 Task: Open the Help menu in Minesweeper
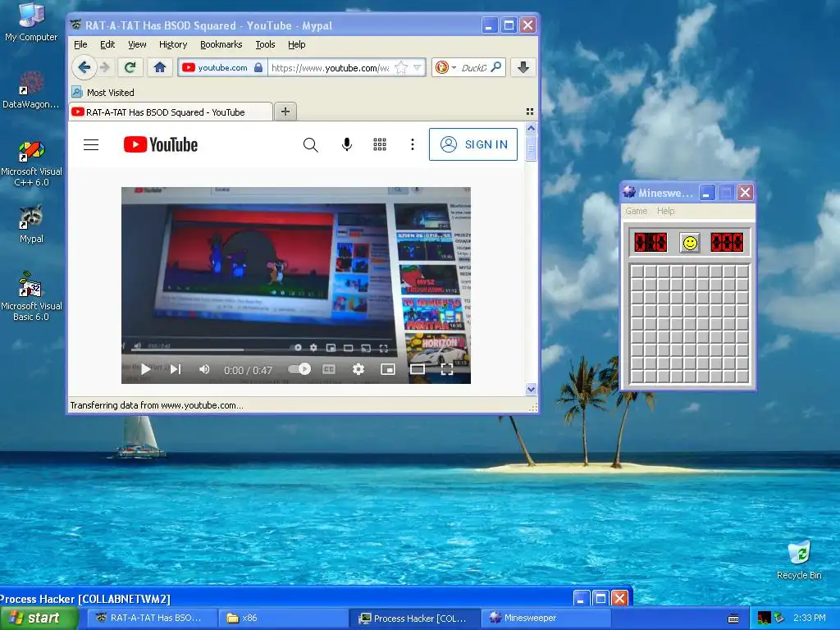coord(666,211)
